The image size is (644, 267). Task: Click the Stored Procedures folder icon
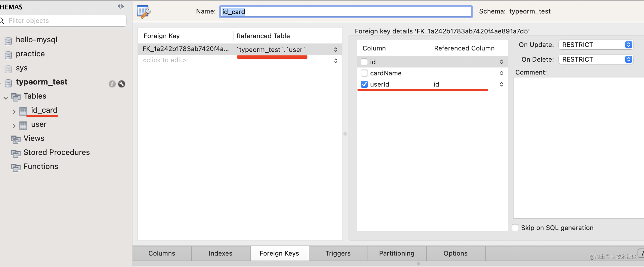16,153
